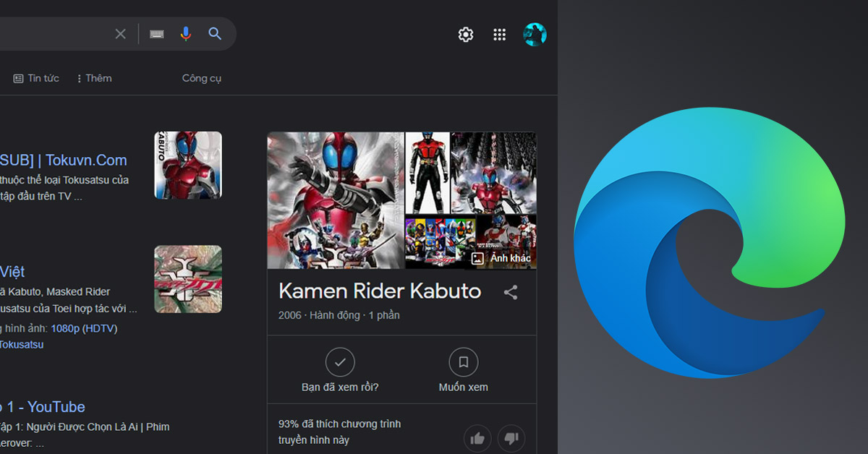Image resolution: width=868 pixels, height=454 pixels.
Task: Click the Microsoft Edge logo
Action: [710, 243]
